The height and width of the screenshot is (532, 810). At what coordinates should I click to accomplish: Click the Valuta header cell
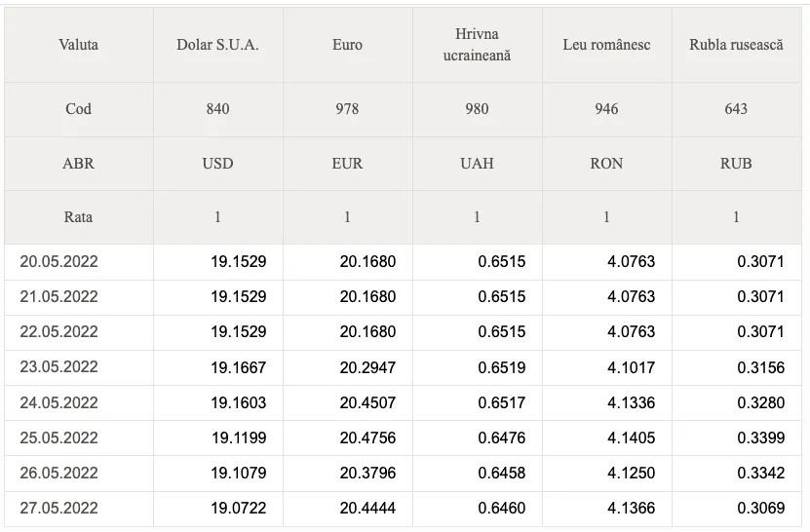coord(79,45)
